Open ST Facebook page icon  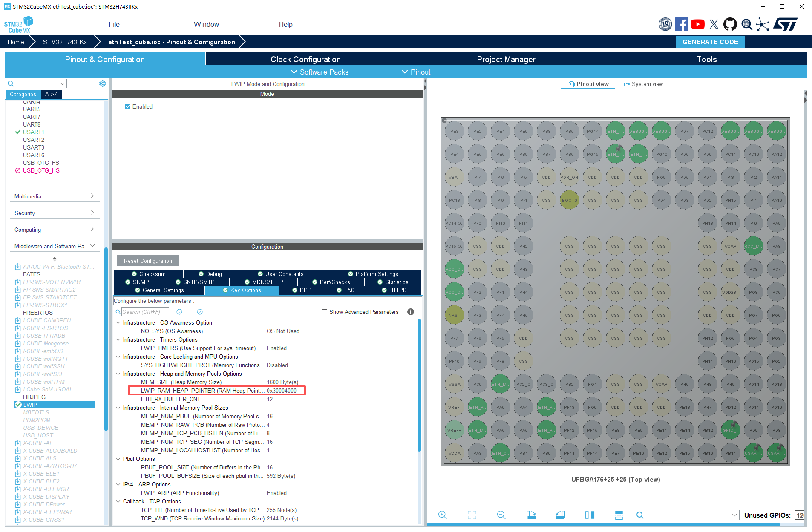(x=682, y=24)
